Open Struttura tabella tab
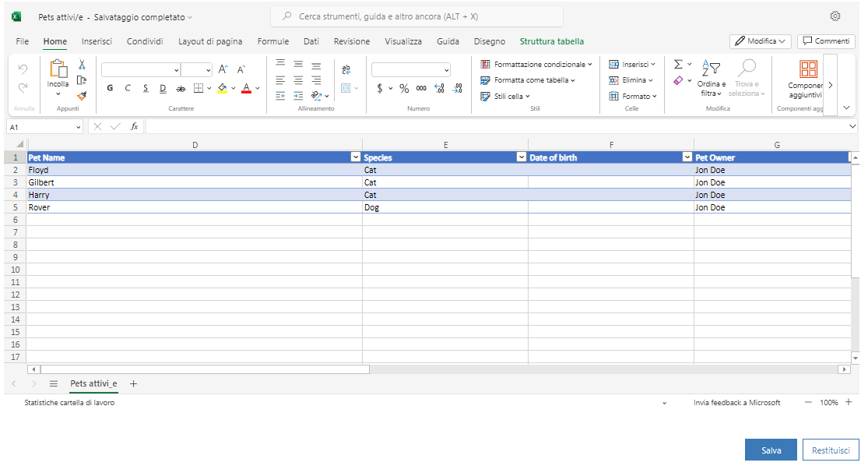Image resolution: width=868 pixels, height=473 pixels. [x=551, y=41]
